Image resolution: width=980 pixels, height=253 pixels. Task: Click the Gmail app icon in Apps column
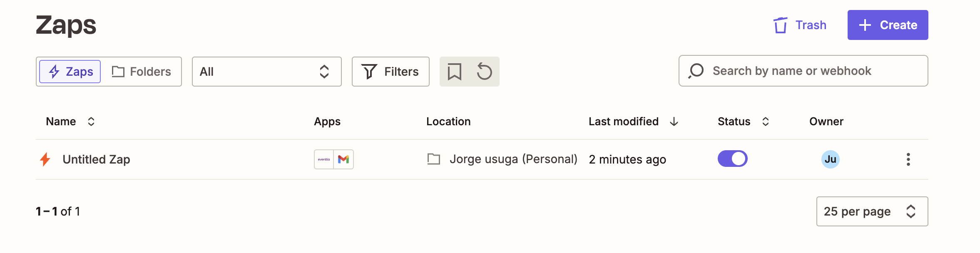[343, 159]
